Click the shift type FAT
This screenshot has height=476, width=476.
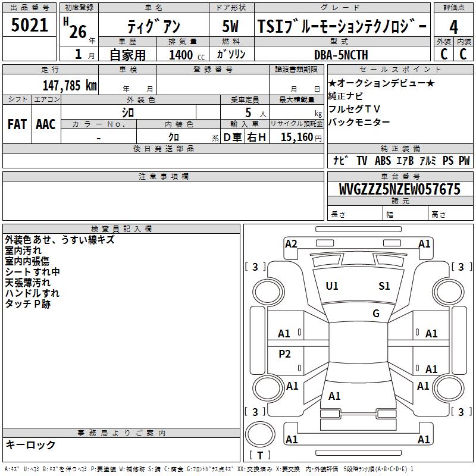17,124
